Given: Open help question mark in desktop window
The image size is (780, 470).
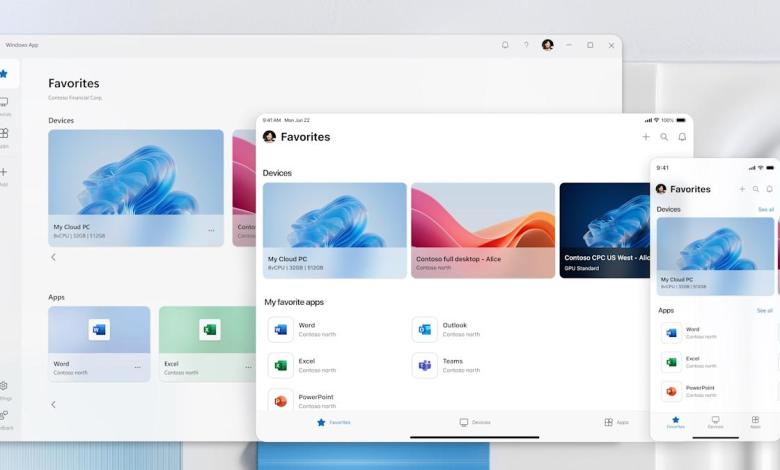Looking at the screenshot, I should point(526,45).
